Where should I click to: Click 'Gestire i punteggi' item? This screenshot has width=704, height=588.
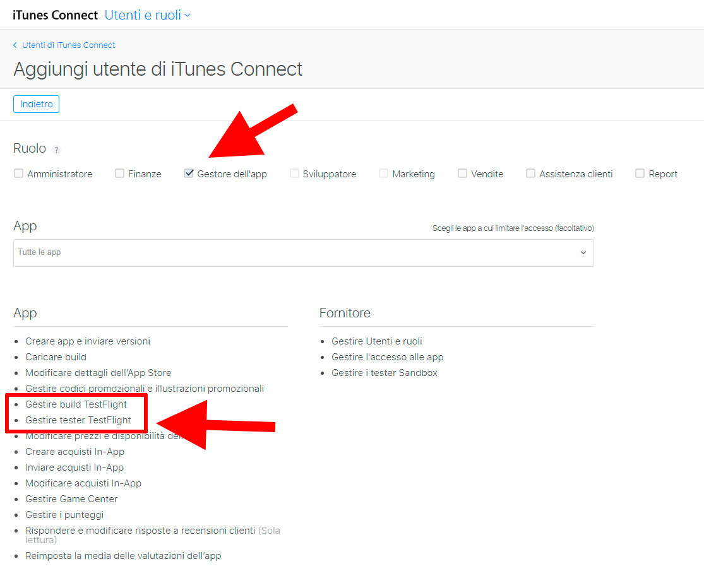(64, 515)
